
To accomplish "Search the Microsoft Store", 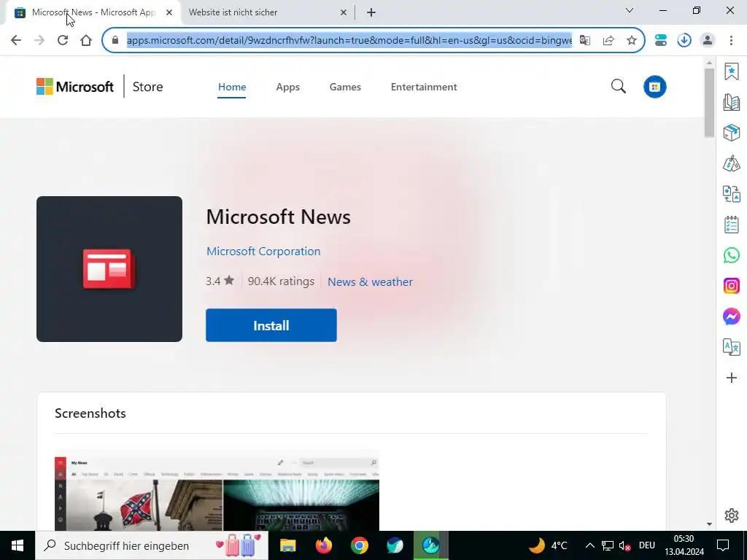I will point(619,87).
